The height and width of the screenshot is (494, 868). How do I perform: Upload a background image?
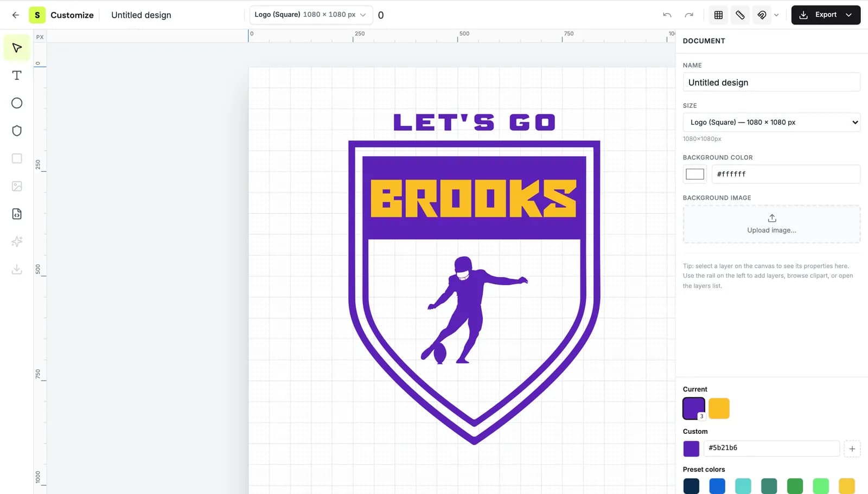[771, 224]
